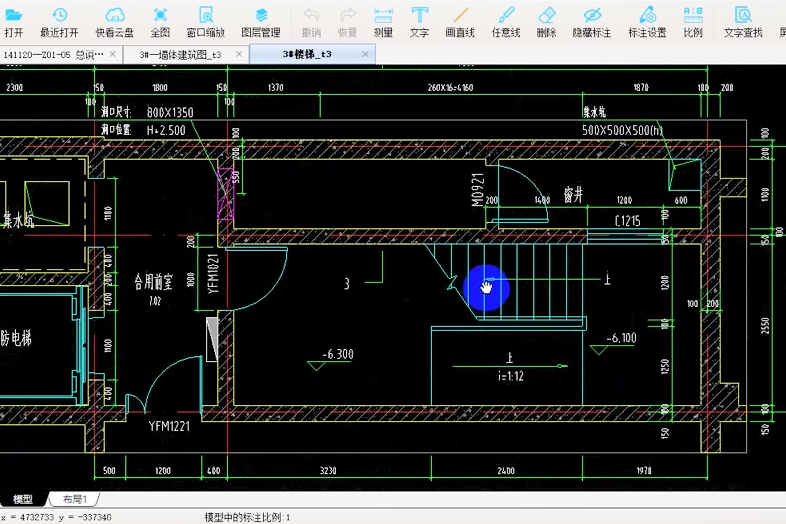Switch to the 141120一Z01-05 总说 tab

tap(53, 54)
